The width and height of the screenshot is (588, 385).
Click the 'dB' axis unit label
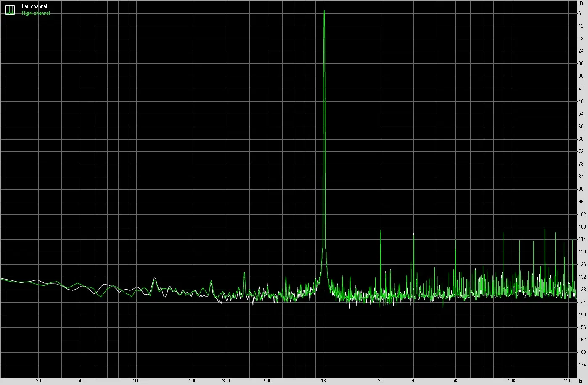pos(580,3)
